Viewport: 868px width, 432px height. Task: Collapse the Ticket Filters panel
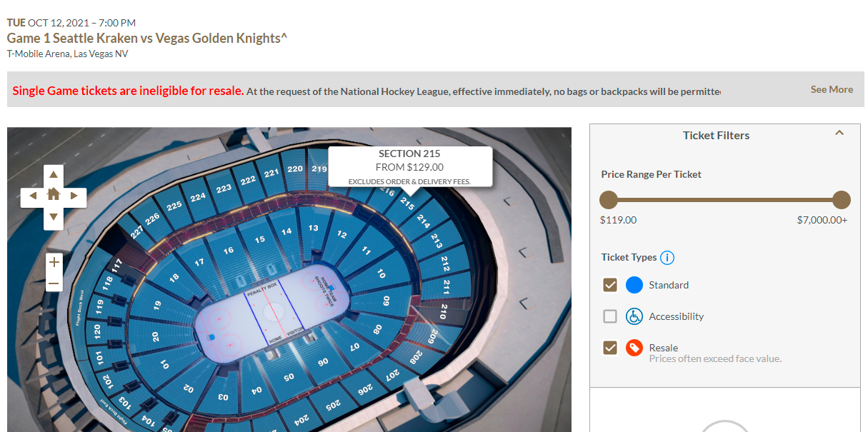tap(839, 133)
